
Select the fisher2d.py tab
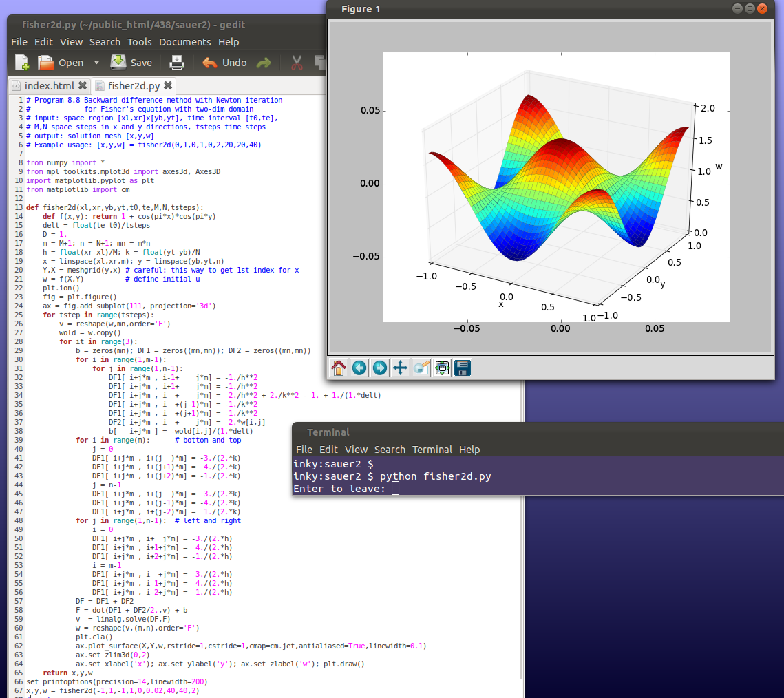pos(134,85)
